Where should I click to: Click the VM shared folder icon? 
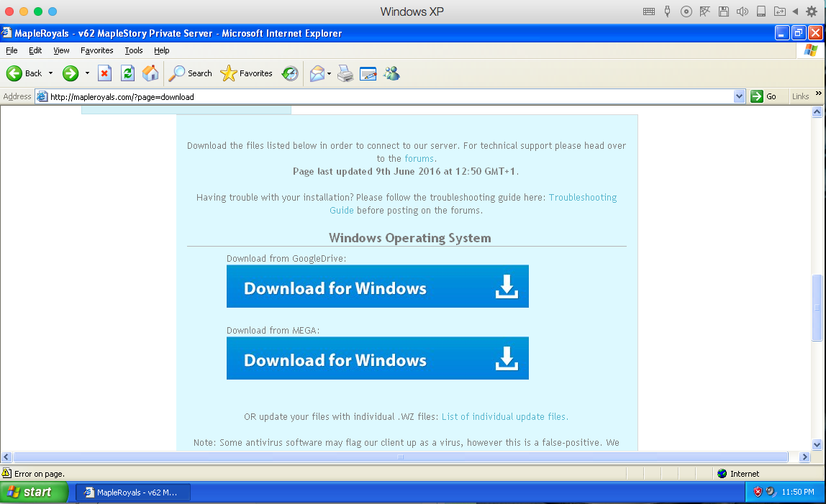click(780, 12)
